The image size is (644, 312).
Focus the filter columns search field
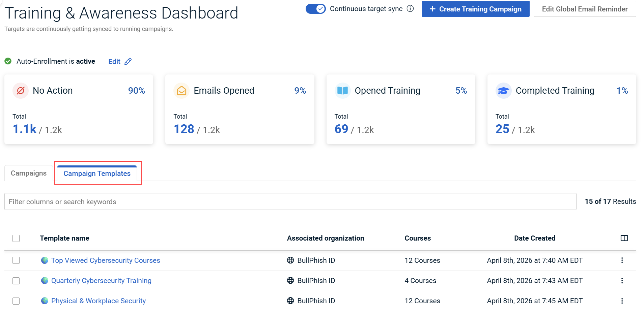point(290,201)
